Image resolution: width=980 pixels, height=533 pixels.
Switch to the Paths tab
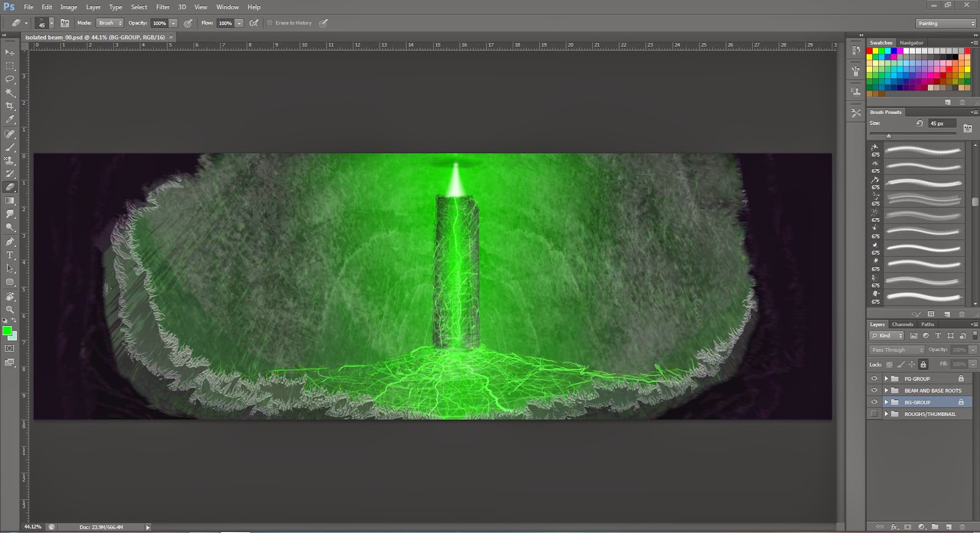pos(928,324)
